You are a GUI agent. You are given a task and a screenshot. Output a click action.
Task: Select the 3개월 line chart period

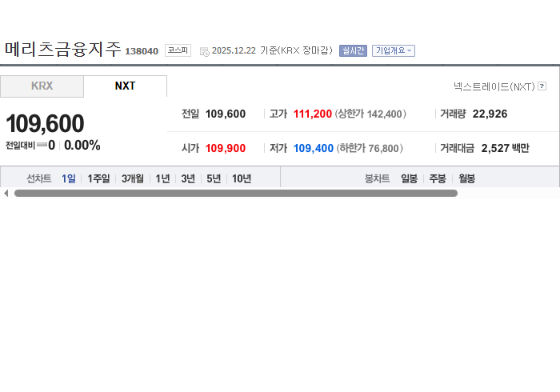(133, 178)
